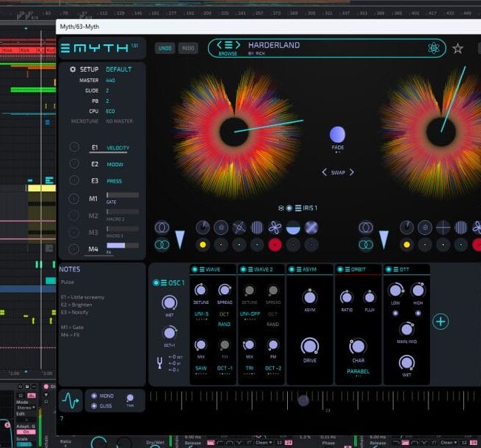Click the atom icon in preset bar
481x448 pixels.
point(434,48)
